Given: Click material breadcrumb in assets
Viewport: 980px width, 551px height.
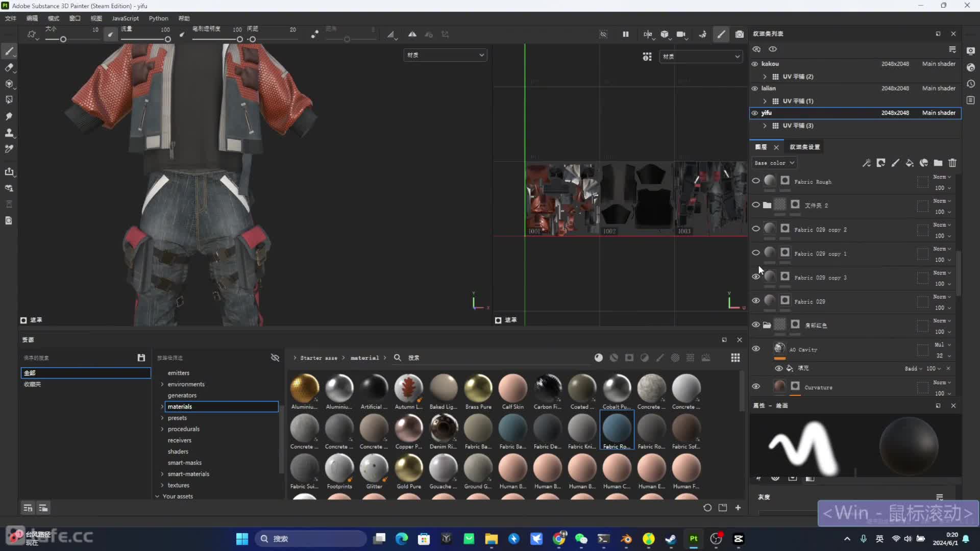Looking at the screenshot, I should [364, 358].
